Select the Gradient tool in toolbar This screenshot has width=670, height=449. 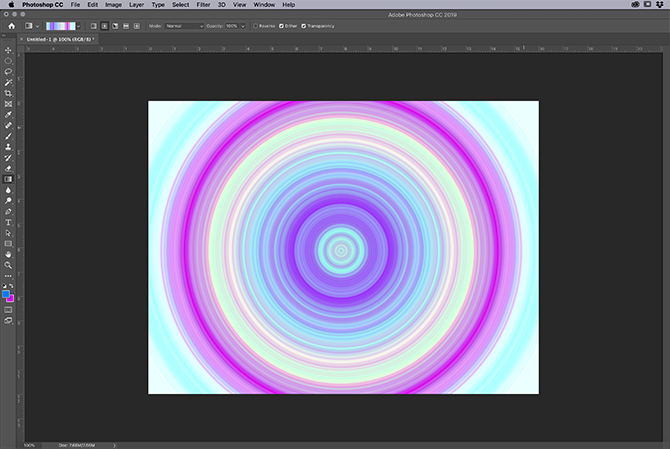pos(8,179)
